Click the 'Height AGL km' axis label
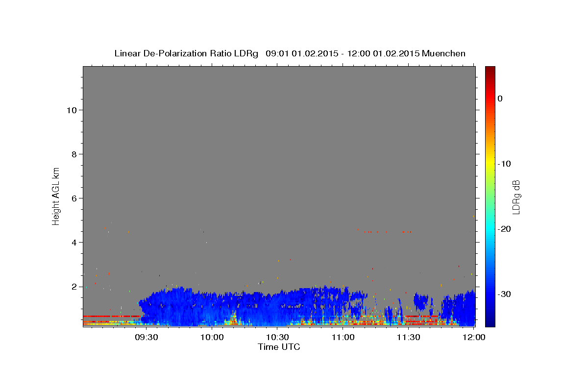588x392 pixels. pos(56,196)
